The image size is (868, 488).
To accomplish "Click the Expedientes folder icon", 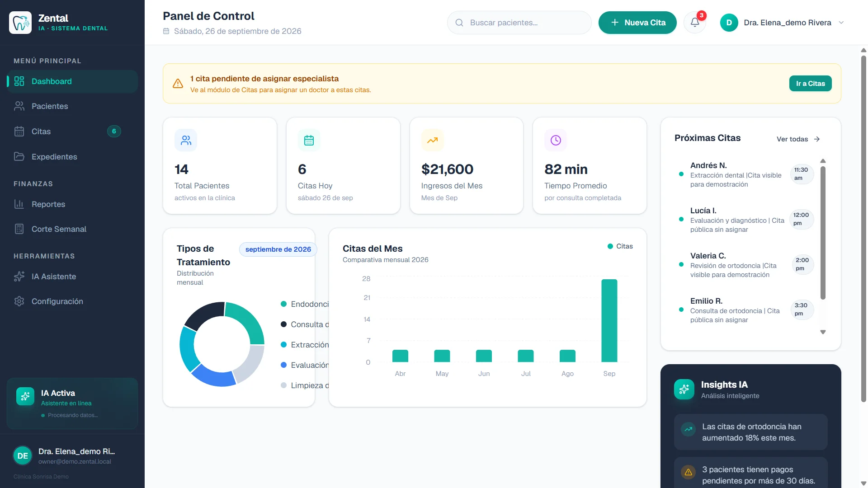I will pyautogui.click(x=19, y=157).
